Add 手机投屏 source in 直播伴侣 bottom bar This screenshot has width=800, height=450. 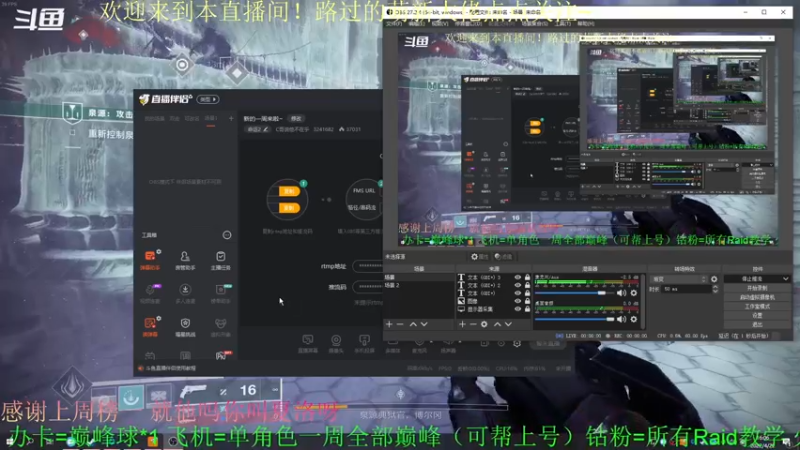(x=364, y=343)
